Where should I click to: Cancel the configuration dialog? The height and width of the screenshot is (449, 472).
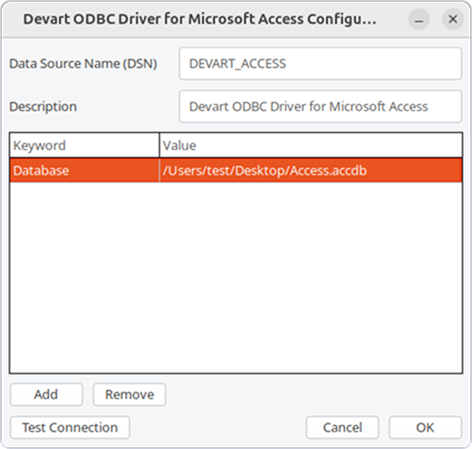(342, 427)
